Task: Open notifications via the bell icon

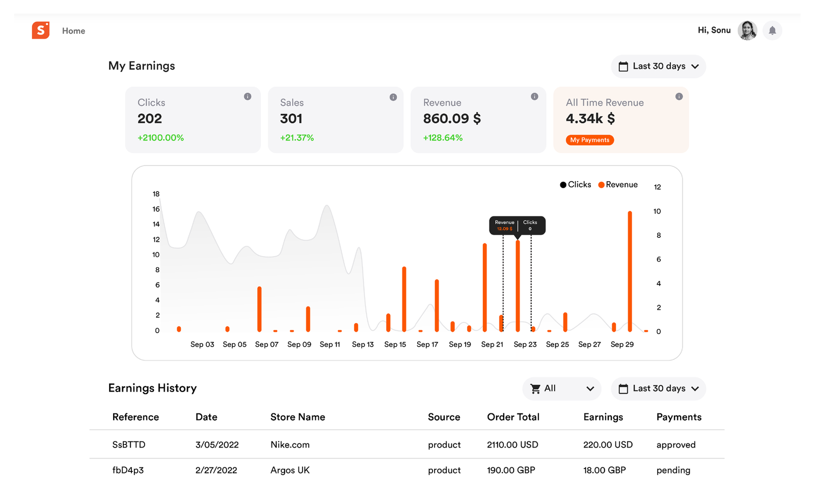Action: click(x=772, y=31)
